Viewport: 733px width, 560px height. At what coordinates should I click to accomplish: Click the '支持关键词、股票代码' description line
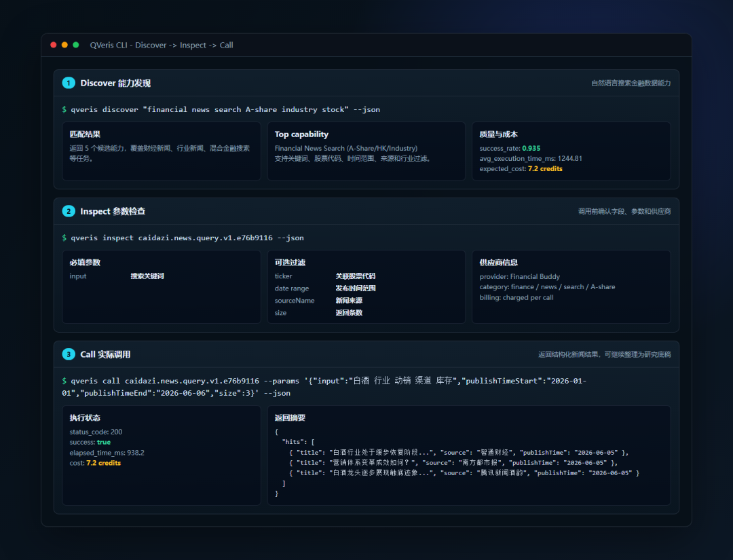[352, 158]
